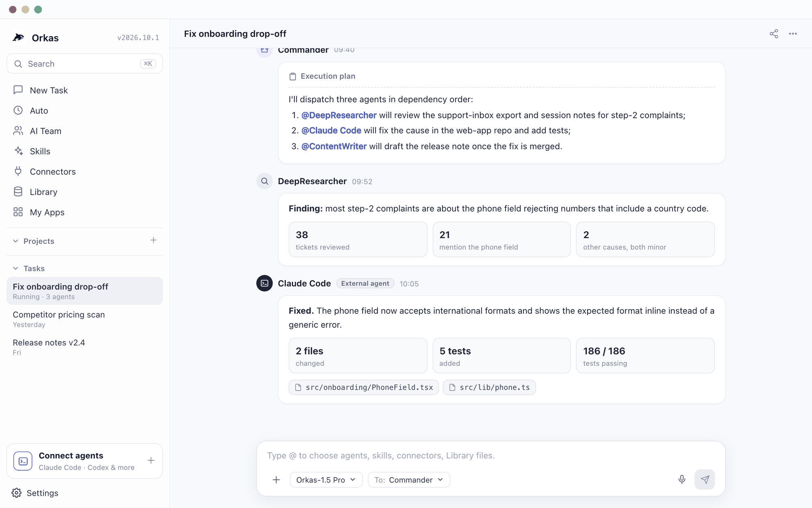812x508 pixels.
Task: Open the share icon in header
Action: (774, 34)
